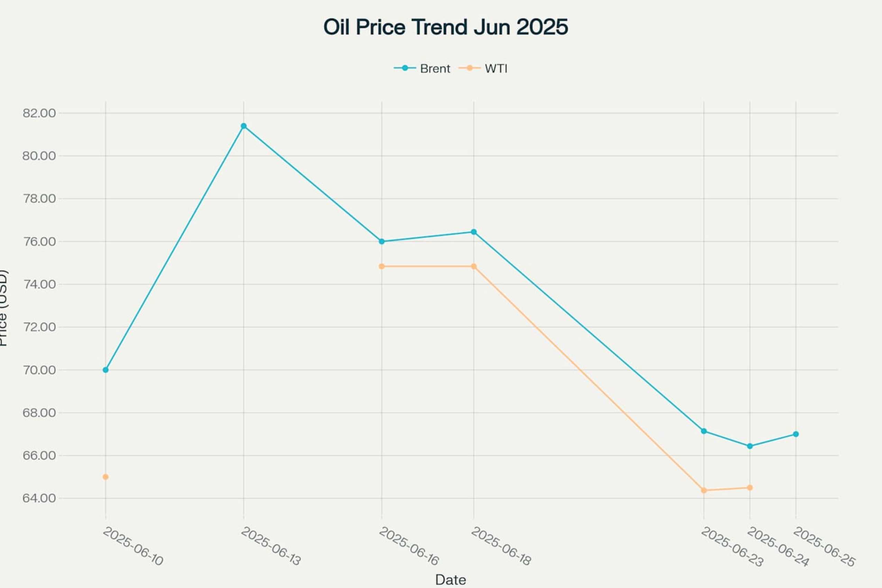Select Brent peak point on 2025-06-13
The image size is (882, 588).
pyautogui.click(x=244, y=126)
